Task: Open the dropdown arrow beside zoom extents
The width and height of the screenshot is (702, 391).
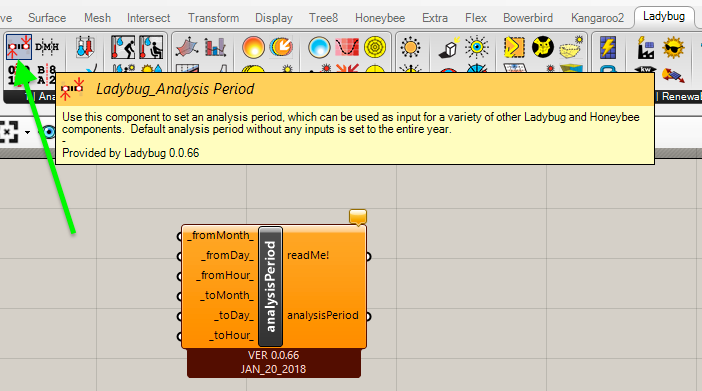Action: tap(27, 132)
